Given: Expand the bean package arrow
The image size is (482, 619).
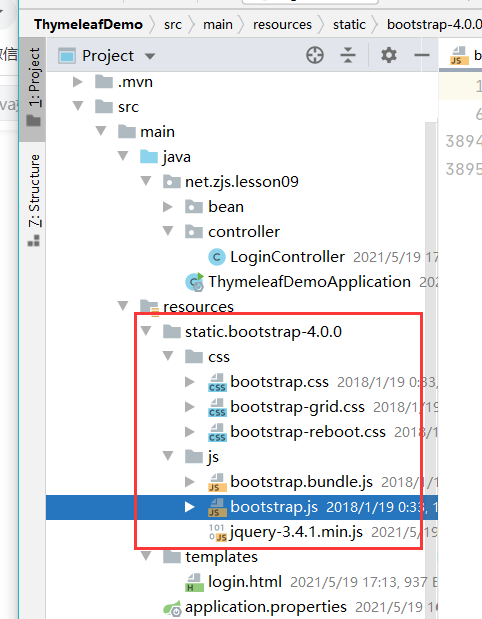Looking at the screenshot, I should (x=168, y=207).
